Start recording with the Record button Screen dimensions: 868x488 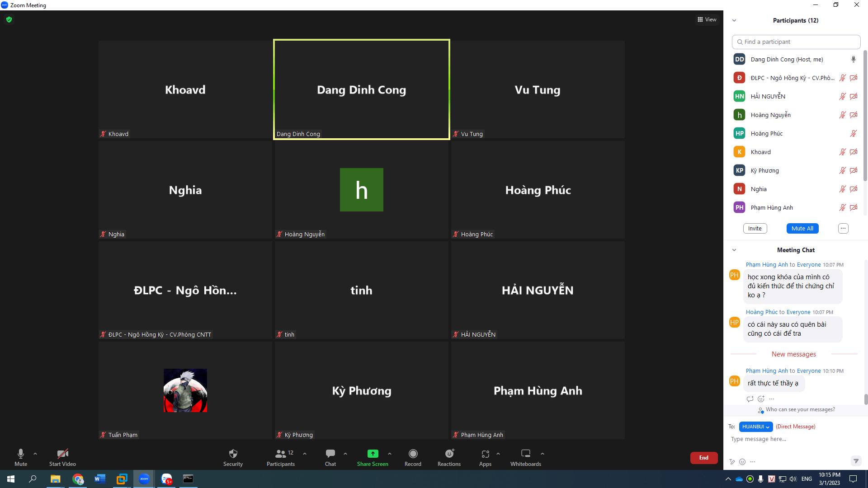pyautogui.click(x=413, y=457)
